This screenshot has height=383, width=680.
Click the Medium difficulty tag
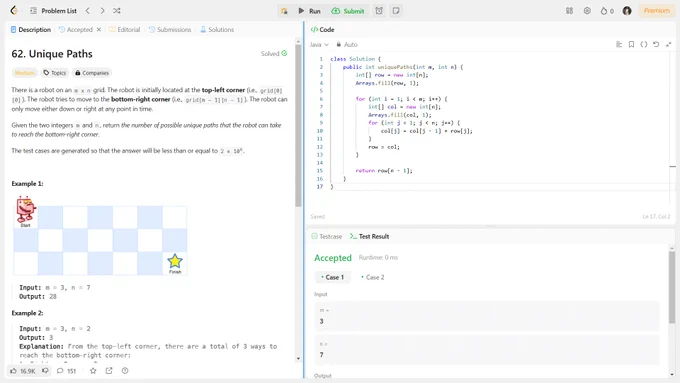click(x=24, y=73)
